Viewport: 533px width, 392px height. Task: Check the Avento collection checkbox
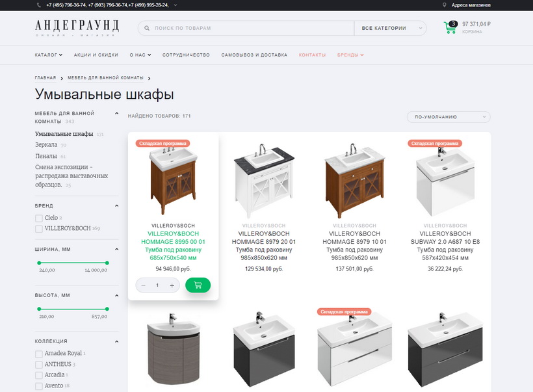(x=39, y=386)
